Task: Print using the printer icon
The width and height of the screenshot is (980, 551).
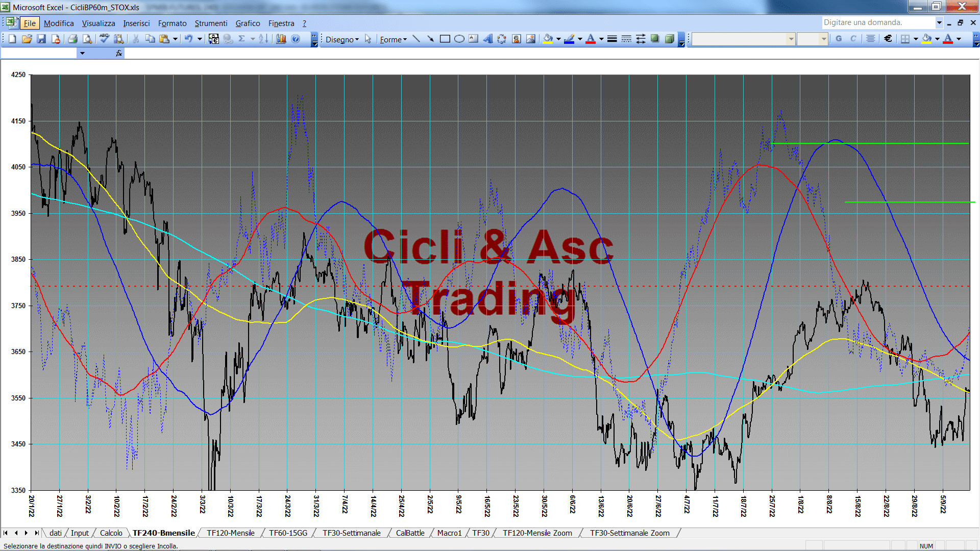Action: [72, 39]
